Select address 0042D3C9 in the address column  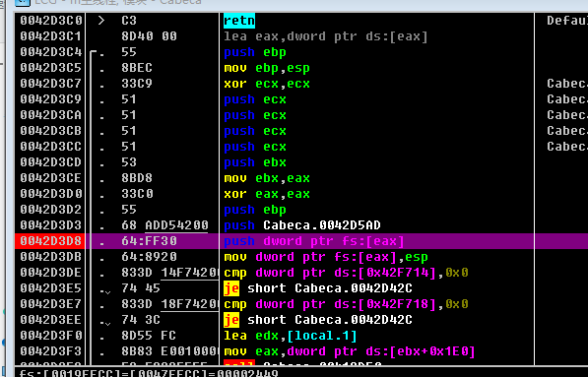coord(50,99)
